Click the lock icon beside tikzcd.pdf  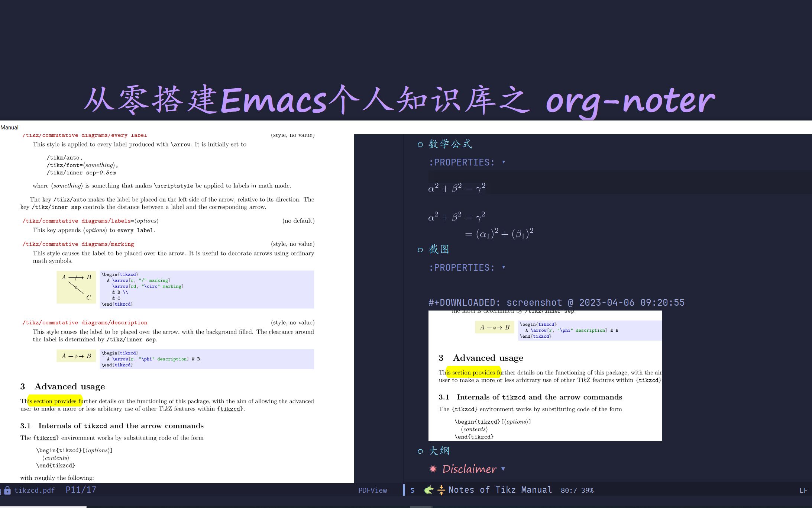[x=7, y=490]
